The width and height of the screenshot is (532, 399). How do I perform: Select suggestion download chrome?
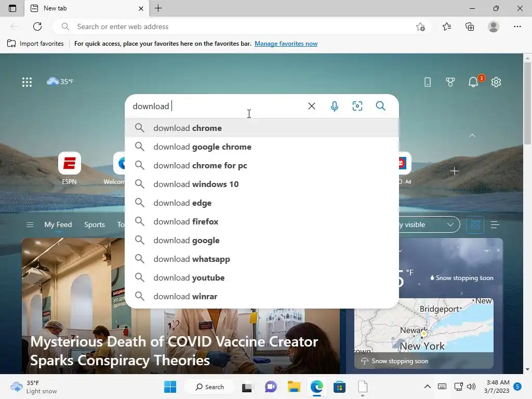pyautogui.click(x=262, y=128)
